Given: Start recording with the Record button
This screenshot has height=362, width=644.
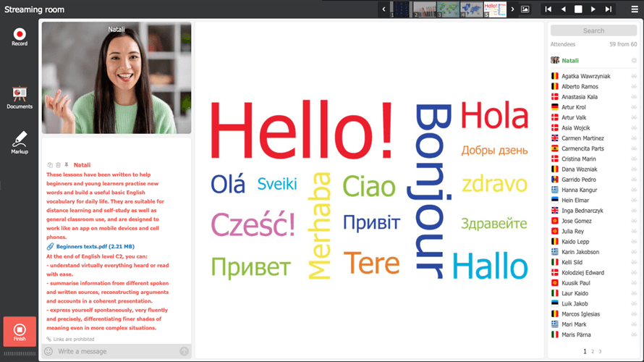Looking at the screenshot, I should tap(20, 37).
